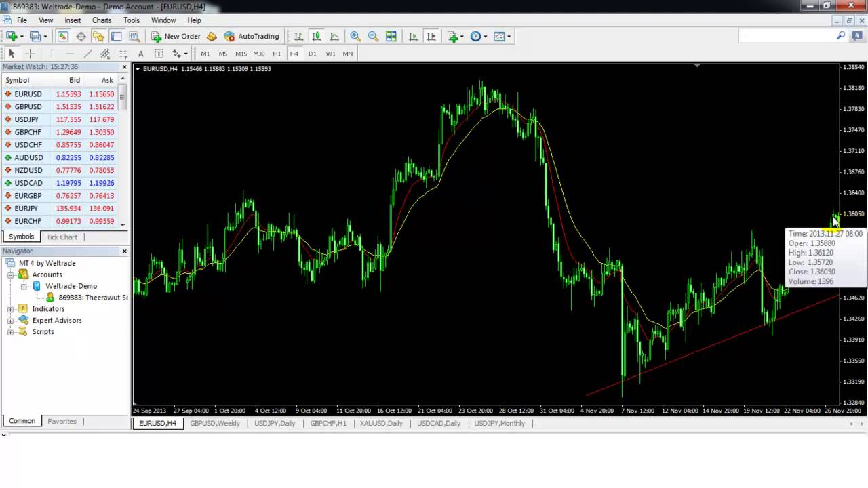Select the Trendline drawing tool
The width and height of the screenshot is (868, 488).
click(x=87, y=54)
